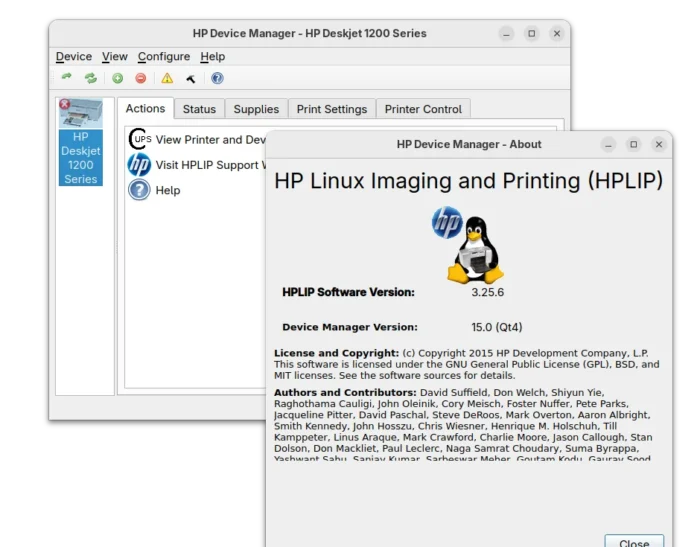The image size is (700, 547).
Task: Click the hammer toolbox icon
Action: (x=191, y=78)
